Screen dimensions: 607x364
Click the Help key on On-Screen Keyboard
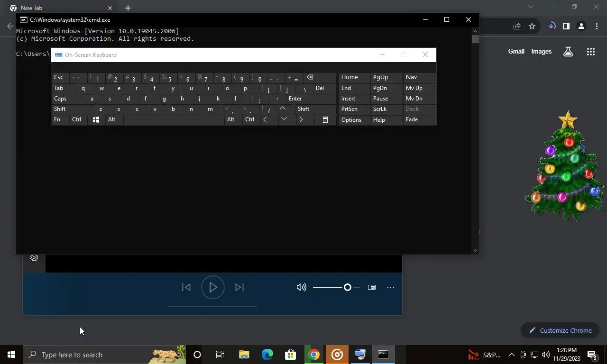click(x=386, y=120)
